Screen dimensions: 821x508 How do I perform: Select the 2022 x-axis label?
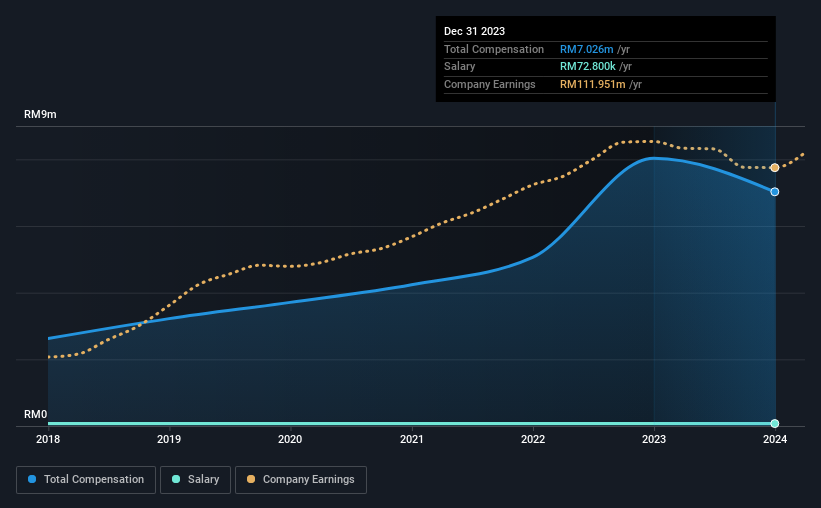click(532, 439)
